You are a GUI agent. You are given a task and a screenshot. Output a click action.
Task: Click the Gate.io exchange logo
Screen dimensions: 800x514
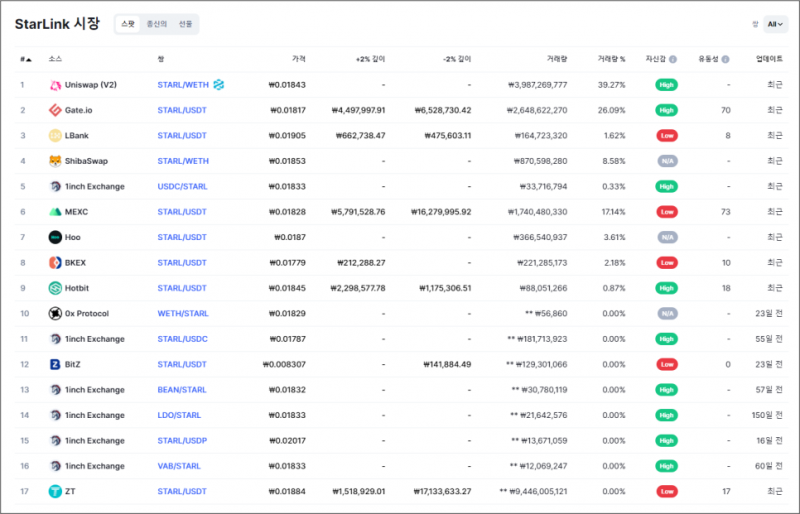click(55, 110)
